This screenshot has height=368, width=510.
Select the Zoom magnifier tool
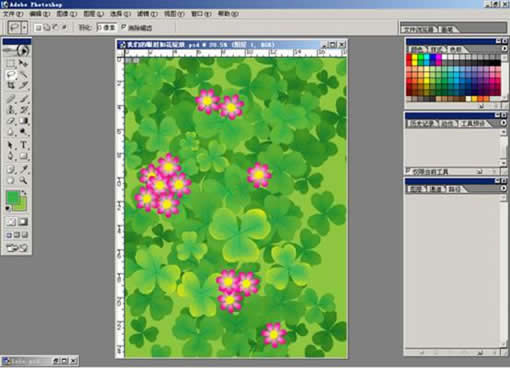click(23, 181)
